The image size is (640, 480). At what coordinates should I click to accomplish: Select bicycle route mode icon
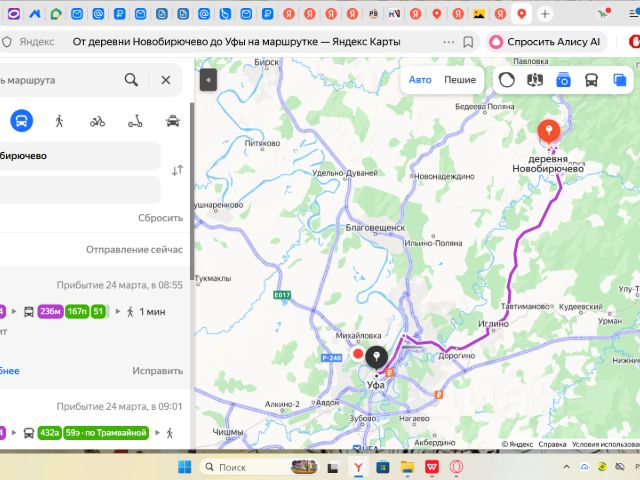[x=97, y=121]
